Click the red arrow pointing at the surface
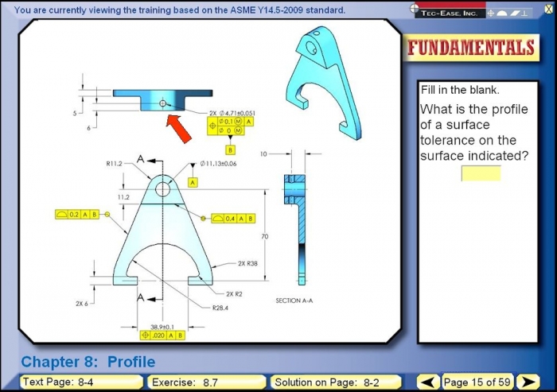 pos(179,128)
